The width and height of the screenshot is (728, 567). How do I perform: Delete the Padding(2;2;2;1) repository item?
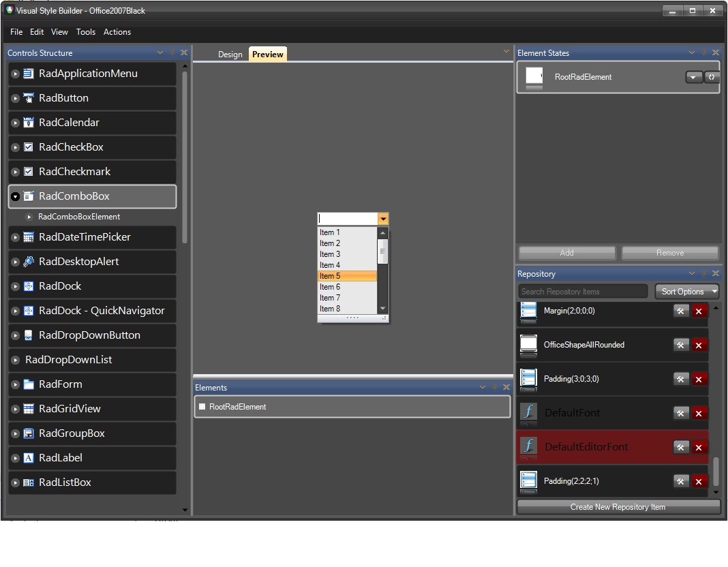(699, 482)
